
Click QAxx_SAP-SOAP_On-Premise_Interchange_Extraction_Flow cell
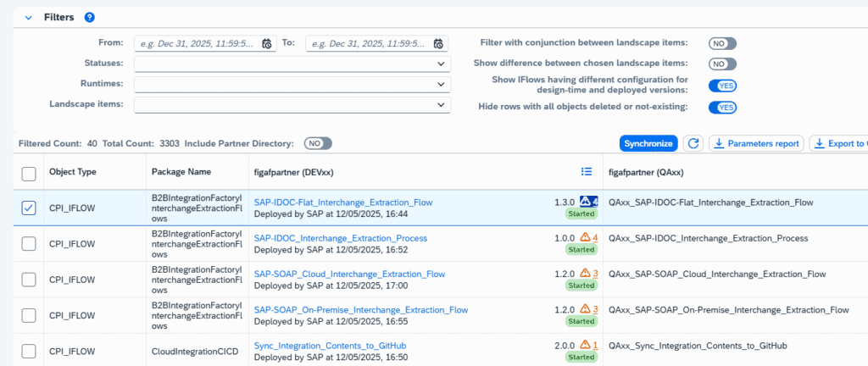[x=728, y=310]
